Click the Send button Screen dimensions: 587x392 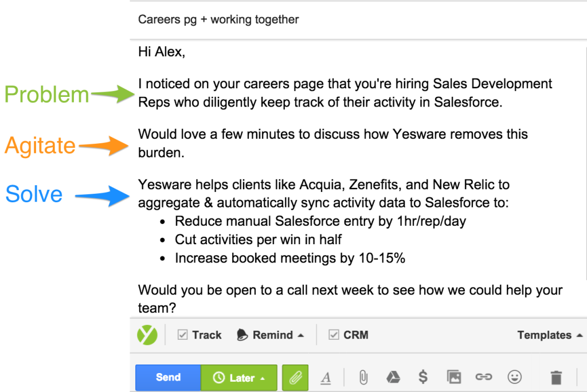click(x=167, y=378)
